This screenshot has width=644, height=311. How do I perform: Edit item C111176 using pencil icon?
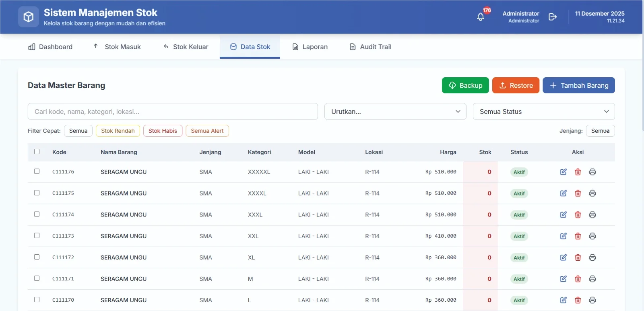pyautogui.click(x=563, y=172)
